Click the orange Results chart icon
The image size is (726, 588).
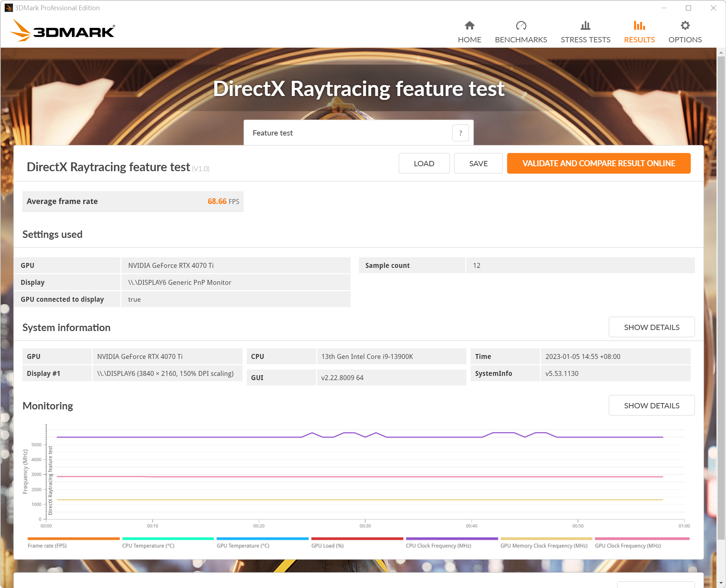(x=639, y=26)
